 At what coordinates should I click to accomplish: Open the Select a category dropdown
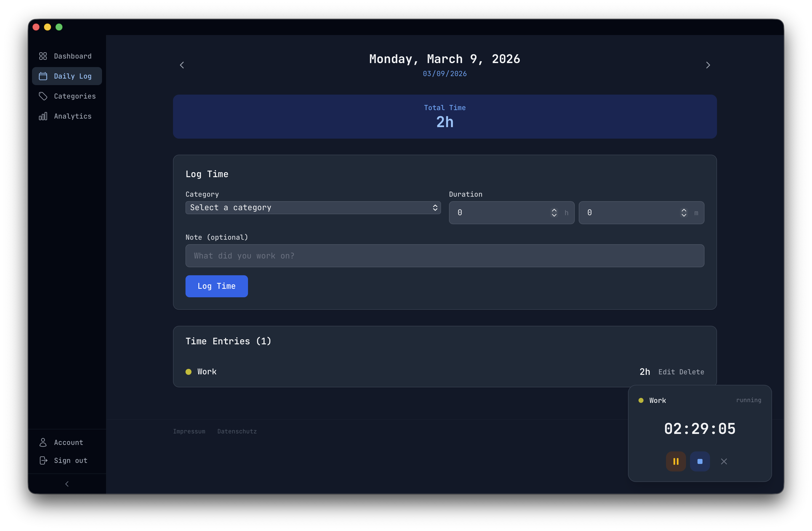(313, 208)
